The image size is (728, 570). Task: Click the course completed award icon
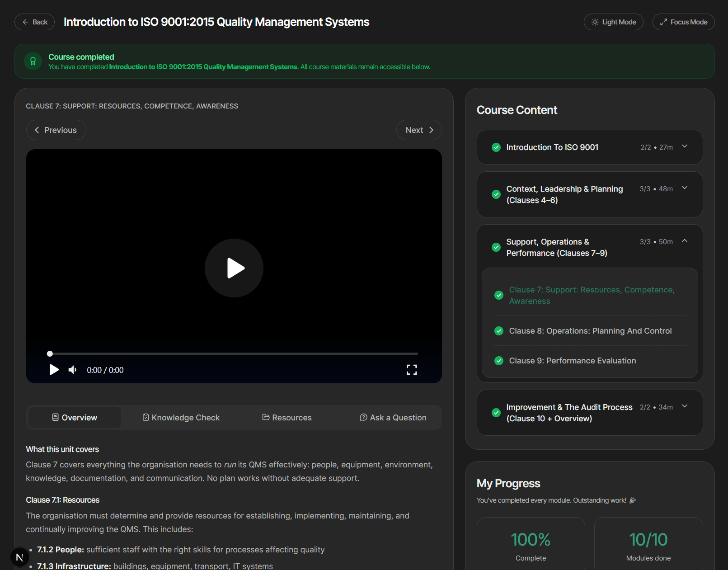(x=33, y=61)
